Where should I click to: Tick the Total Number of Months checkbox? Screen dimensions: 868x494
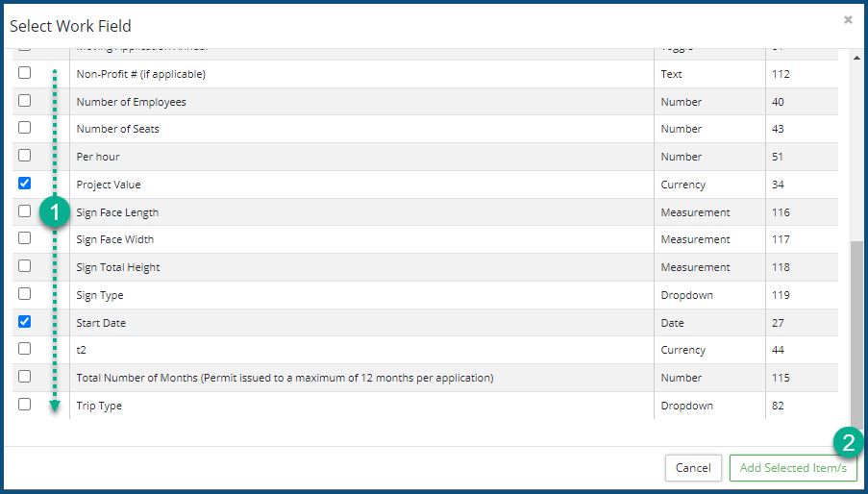pyautogui.click(x=25, y=377)
